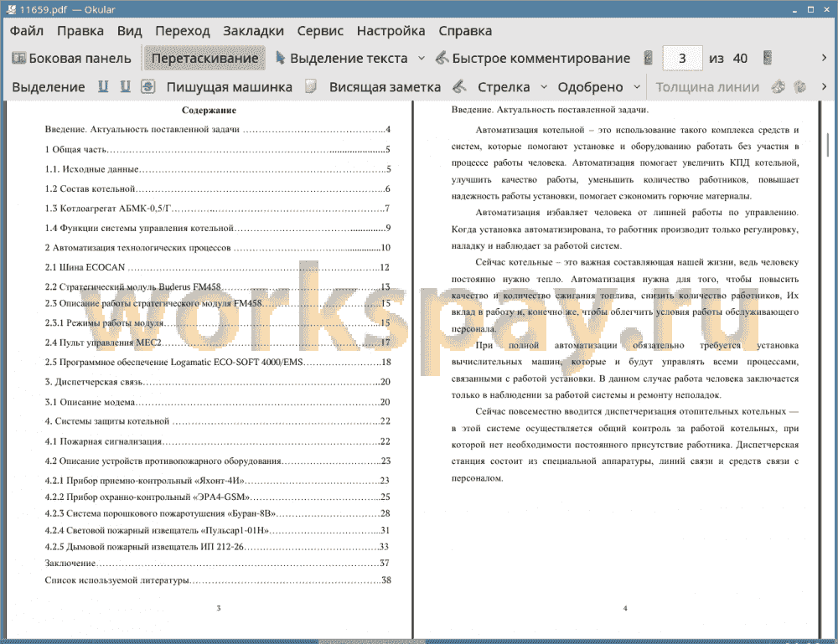The image size is (838, 644).
Task: Select the first underline annotation icon
Action: pos(103,86)
